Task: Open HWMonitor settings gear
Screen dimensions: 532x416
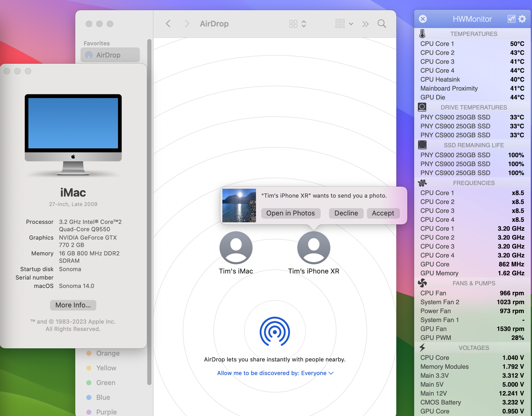Action: 522,19
